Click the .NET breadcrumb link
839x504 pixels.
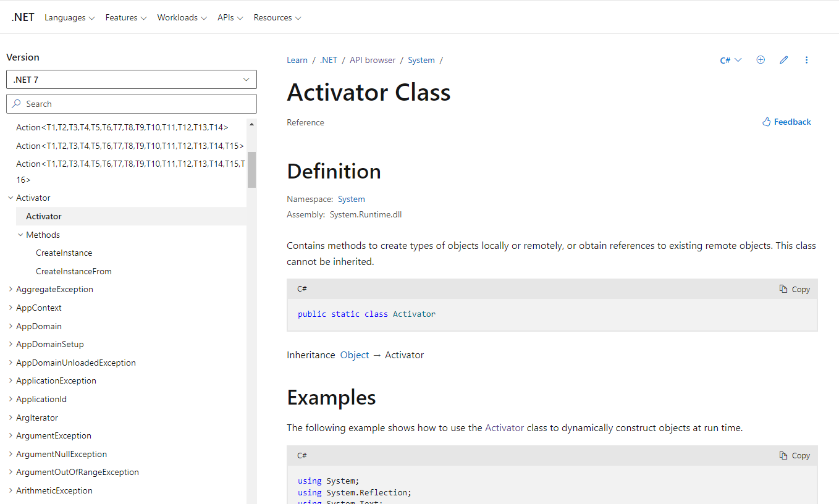[x=329, y=60]
